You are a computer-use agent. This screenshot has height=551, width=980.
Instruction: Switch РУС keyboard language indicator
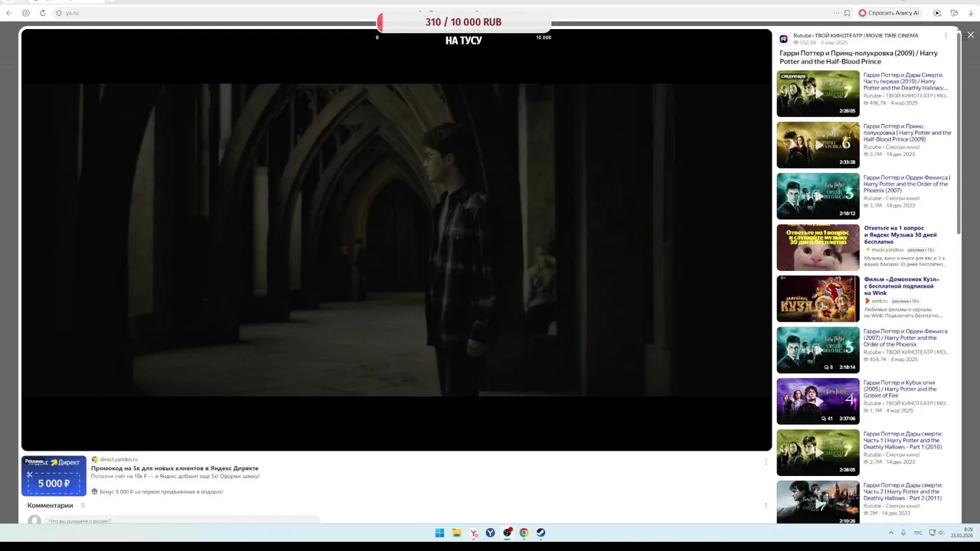(918, 533)
